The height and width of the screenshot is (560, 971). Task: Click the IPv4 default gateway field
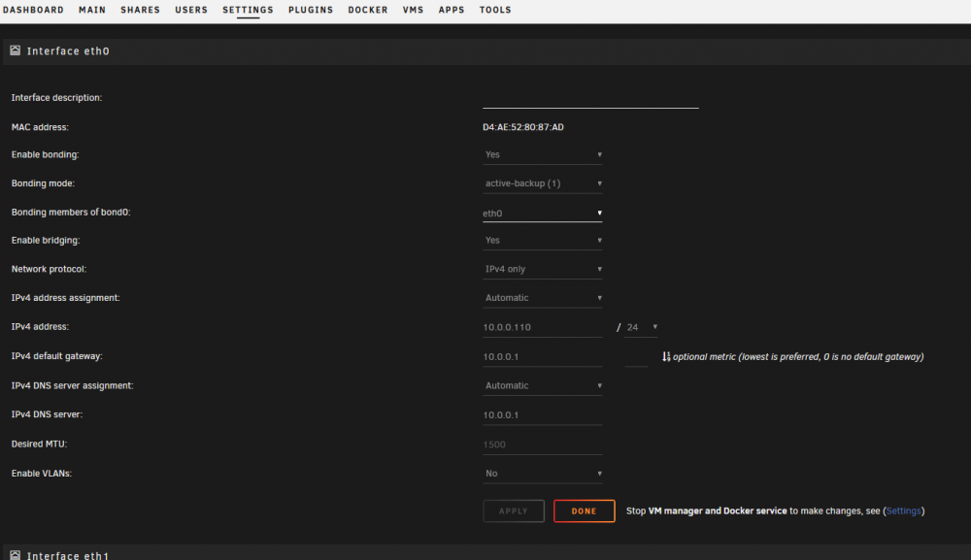543,357
